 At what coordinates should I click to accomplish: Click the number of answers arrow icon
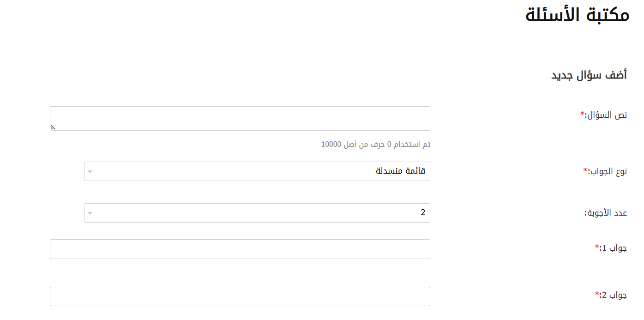pyautogui.click(x=90, y=213)
